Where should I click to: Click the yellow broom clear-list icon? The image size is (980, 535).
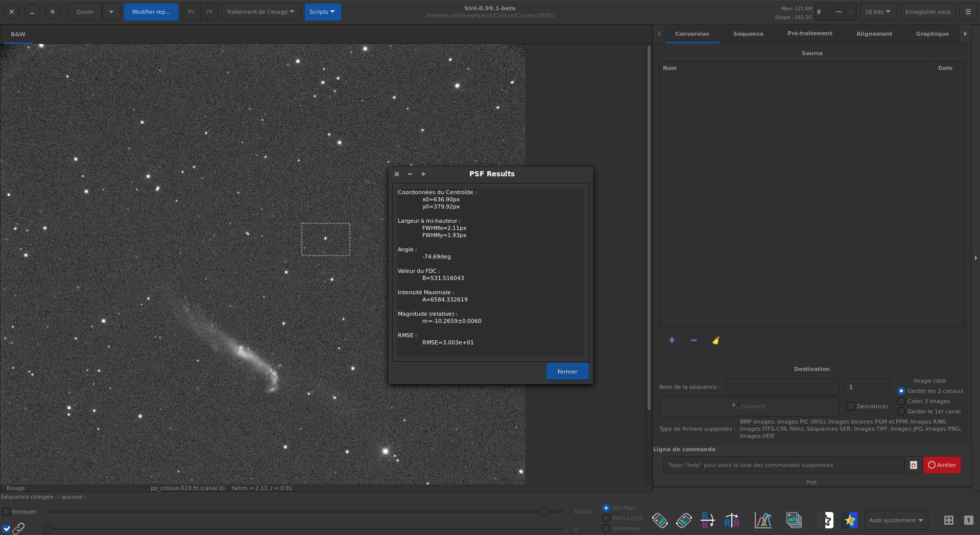[x=715, y=341]
